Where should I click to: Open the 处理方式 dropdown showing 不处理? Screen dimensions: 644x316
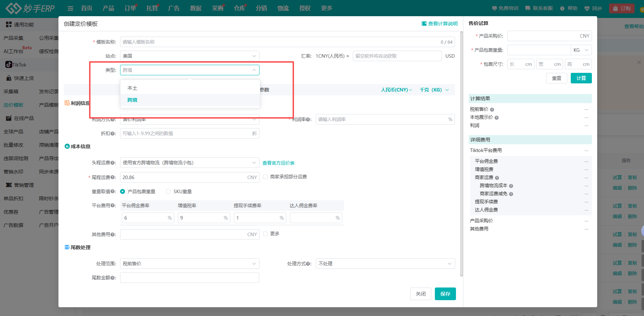coord(385,264)
